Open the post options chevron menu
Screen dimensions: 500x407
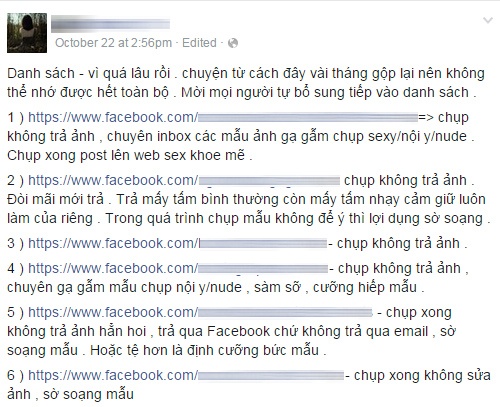[488, 20]
